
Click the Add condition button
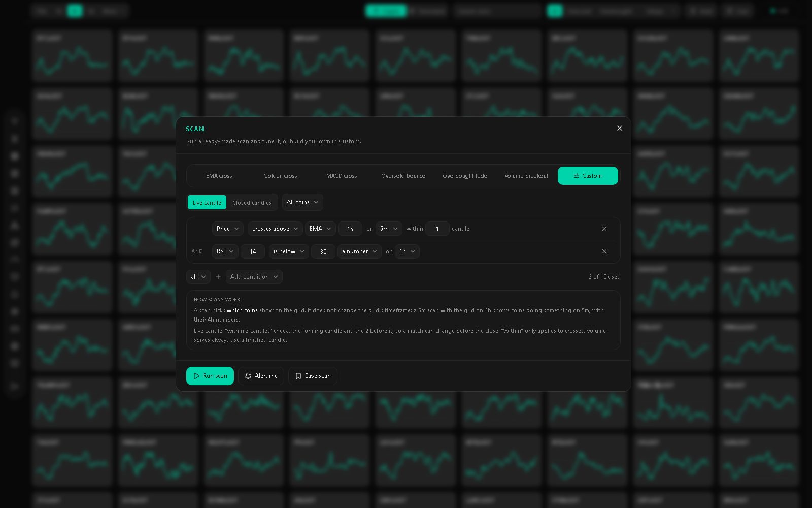[254, 277]
